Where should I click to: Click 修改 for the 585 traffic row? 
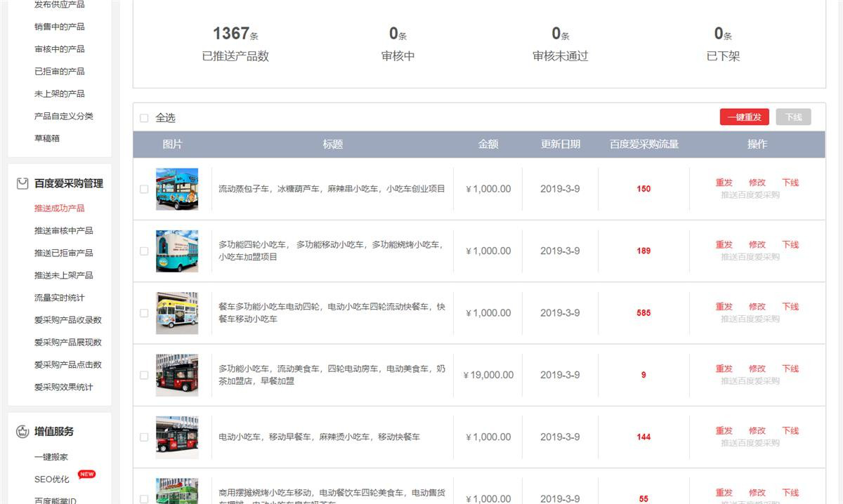757,307
